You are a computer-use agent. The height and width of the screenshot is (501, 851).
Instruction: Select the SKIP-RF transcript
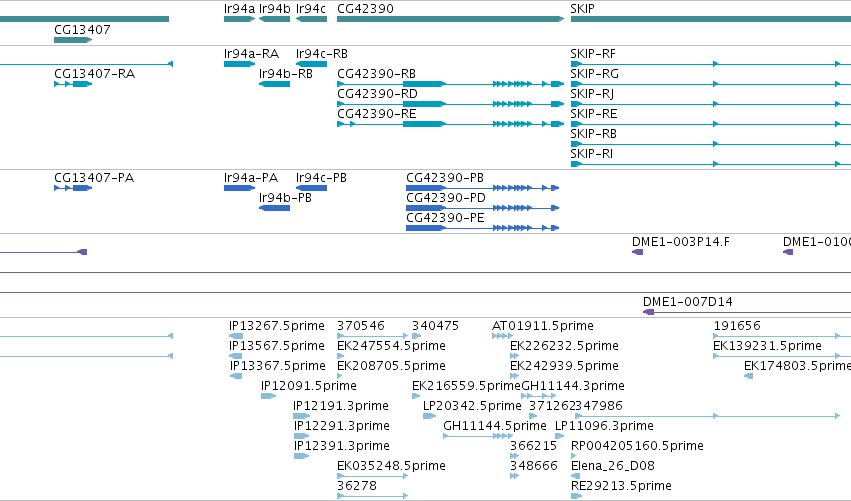click(x=711, y=64)
